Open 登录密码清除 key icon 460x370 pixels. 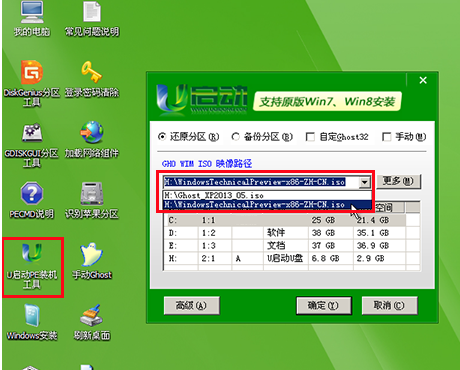point(92,79)
